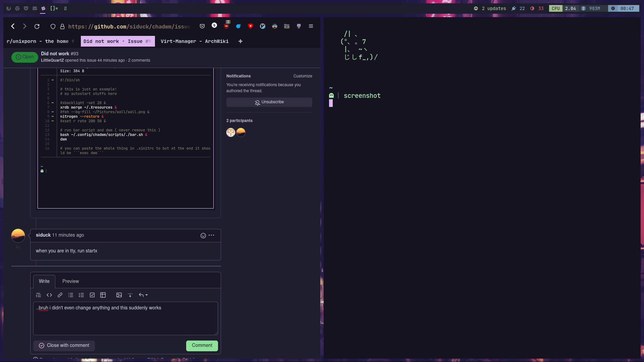Open the undo formatting dropdown arrow
The width and height of the screenshot is (644, 362).
[147, 295]
